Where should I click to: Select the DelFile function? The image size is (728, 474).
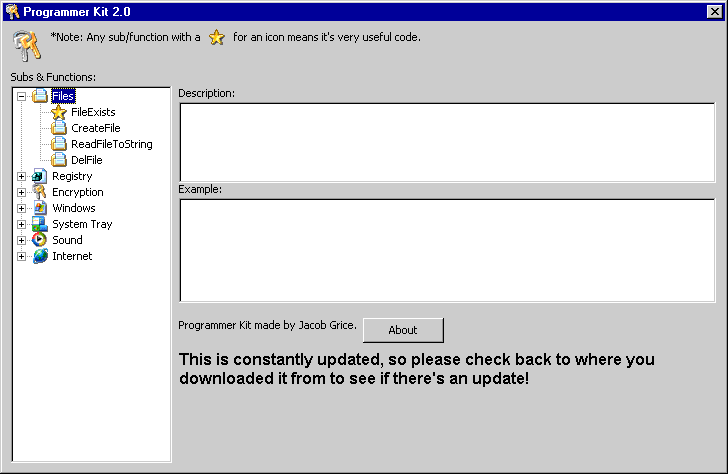tap(86, 160)
